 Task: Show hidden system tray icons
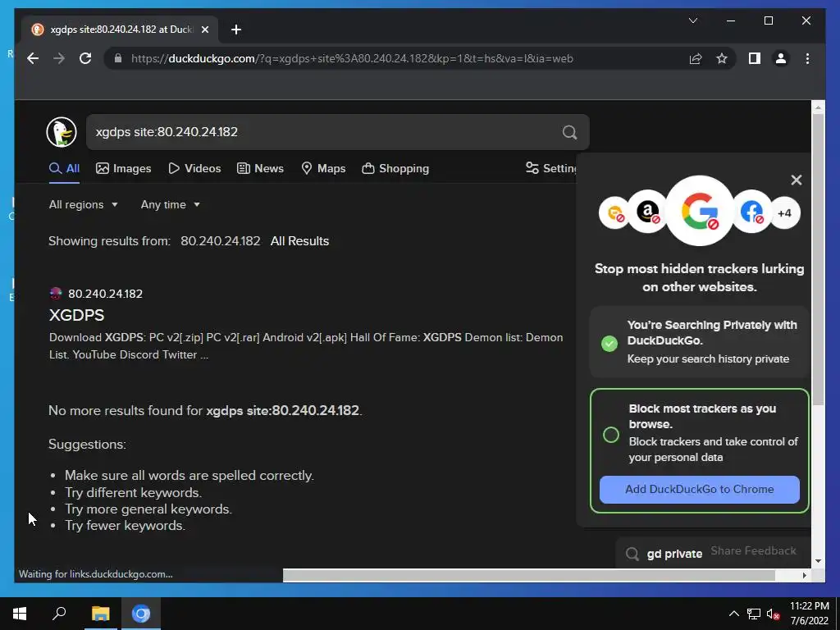(x=734, y=614)
